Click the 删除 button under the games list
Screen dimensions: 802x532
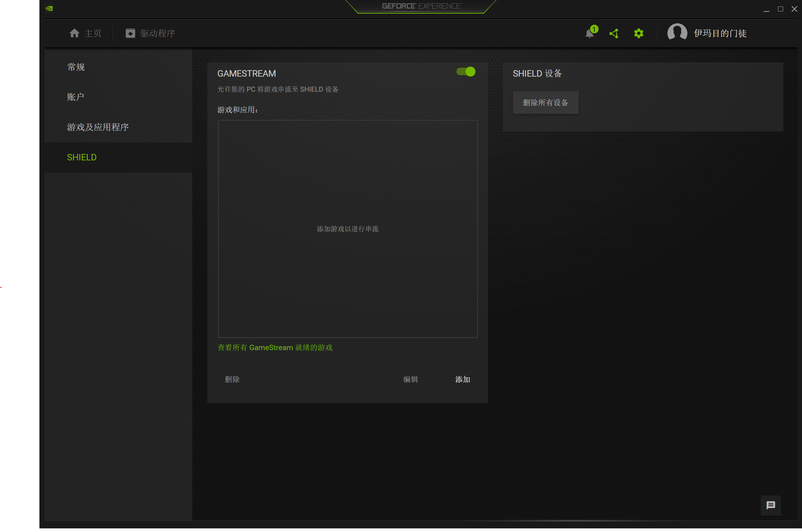click(x=232, y=379)
